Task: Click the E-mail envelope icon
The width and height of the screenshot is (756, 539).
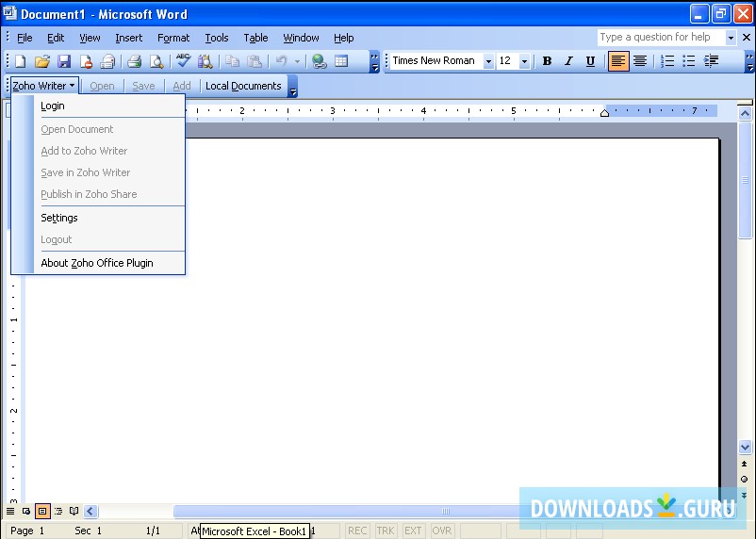Action: [107, 61]
